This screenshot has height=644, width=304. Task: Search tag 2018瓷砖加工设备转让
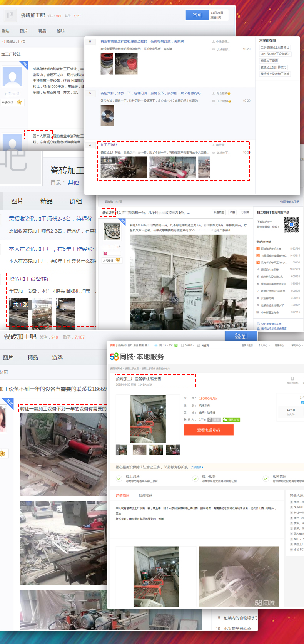[276, 54]
